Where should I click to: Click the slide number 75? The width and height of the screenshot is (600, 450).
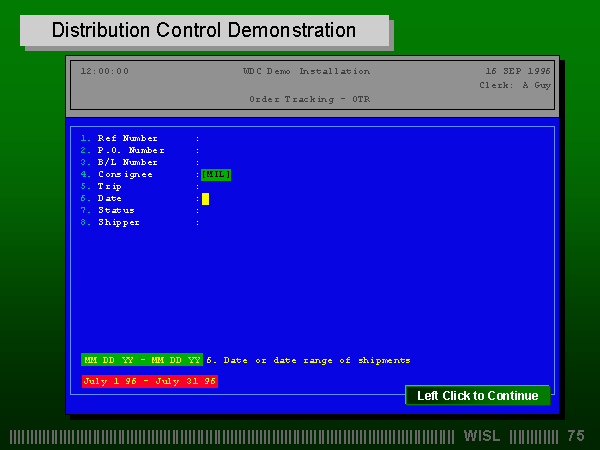point(576,436)
